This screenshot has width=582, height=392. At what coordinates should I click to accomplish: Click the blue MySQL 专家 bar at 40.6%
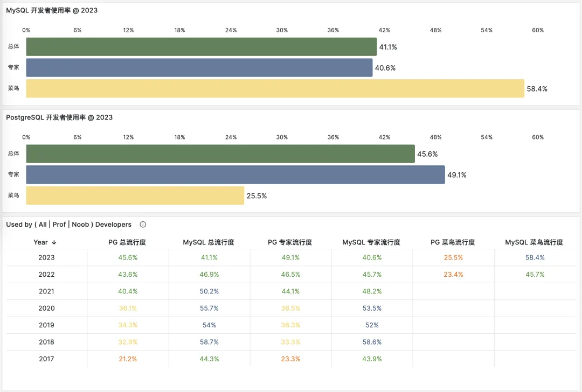pos(199,67)
